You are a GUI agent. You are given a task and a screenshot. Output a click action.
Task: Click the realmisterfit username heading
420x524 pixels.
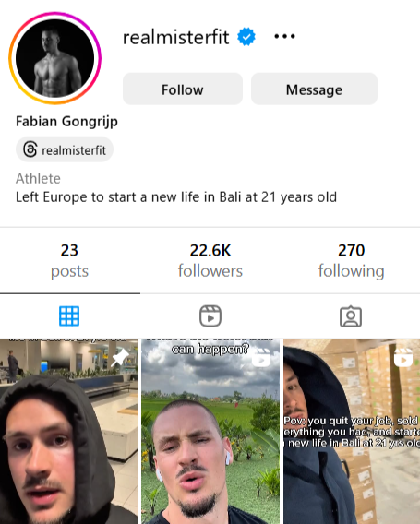[176, 37]
